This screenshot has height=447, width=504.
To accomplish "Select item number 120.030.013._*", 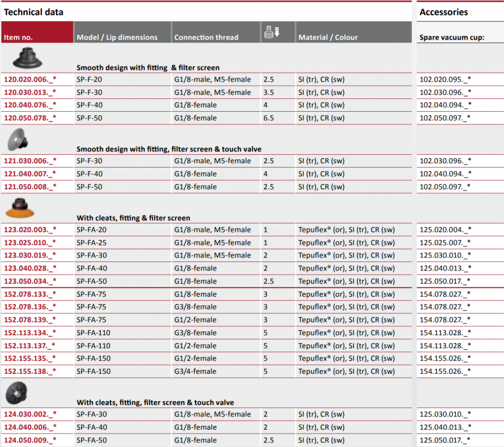I will pos(30,92).
